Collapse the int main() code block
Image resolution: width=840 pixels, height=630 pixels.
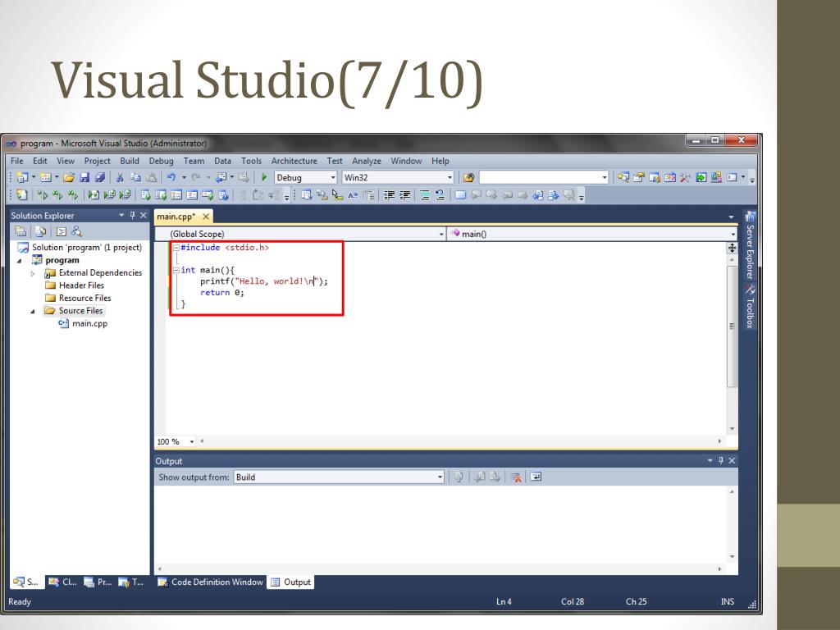[x=176, y=271]
